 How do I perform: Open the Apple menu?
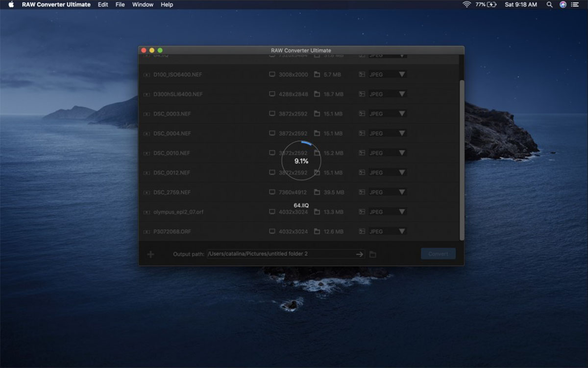pyautogui.click(x=11, y=4)
